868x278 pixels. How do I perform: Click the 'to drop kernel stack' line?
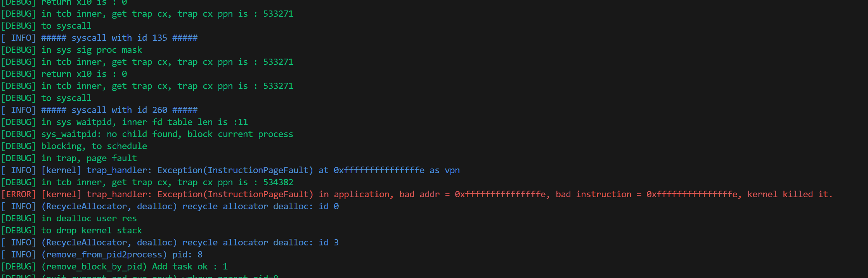tap(92, 231)
